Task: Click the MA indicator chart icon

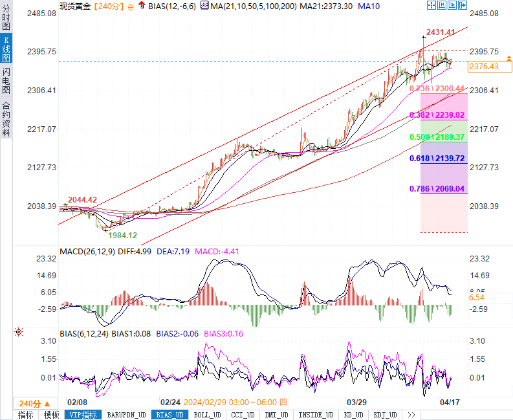Action: click(x=204, y=5)
